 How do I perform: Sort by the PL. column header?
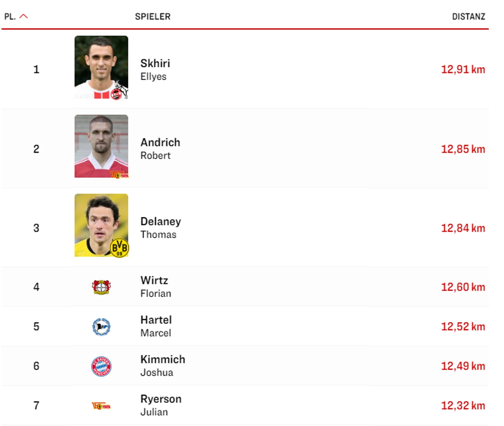click(10, 17)
